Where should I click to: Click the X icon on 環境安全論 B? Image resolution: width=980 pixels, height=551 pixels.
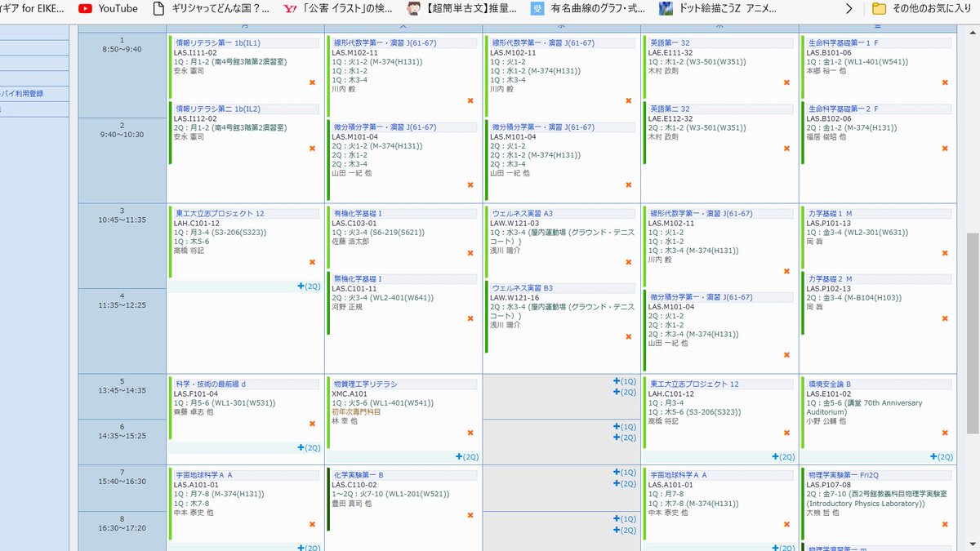coord(945,433)
